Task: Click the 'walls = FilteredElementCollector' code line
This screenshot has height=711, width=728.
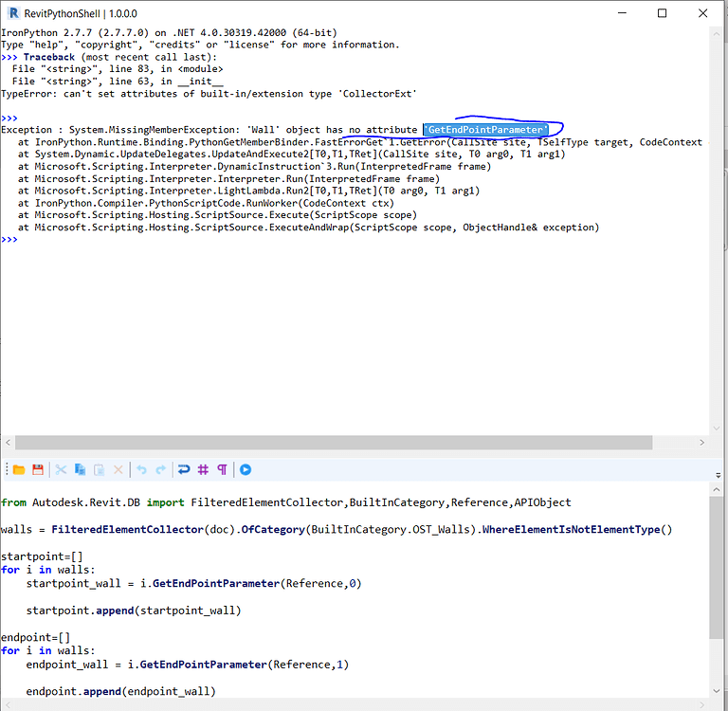Action: tap(336, 529)
